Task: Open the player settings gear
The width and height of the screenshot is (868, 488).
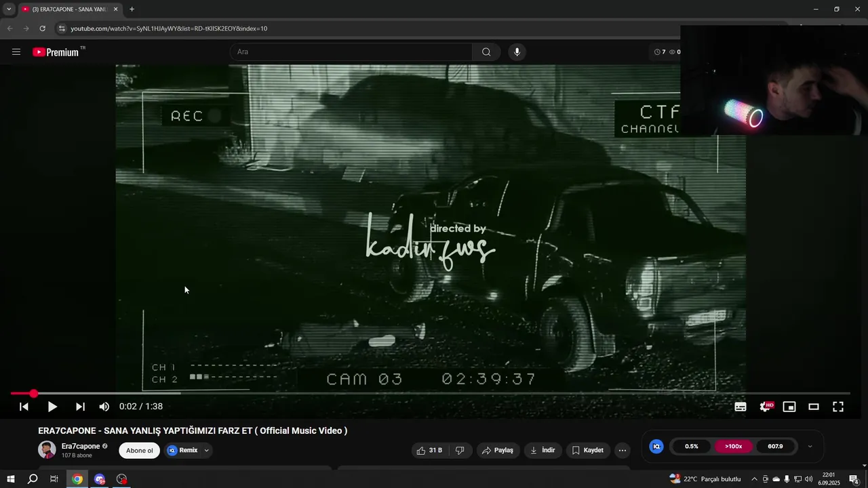Action: coord(766,407)
